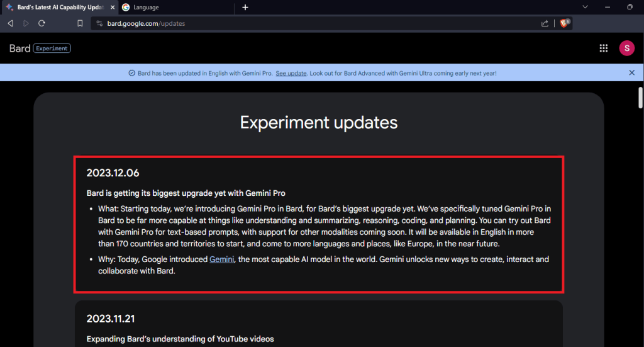Image resolution: width=644 pixels, height=347 pixels.
Task: Expand the tab search dropdown chevron
Action: point(586,7)
